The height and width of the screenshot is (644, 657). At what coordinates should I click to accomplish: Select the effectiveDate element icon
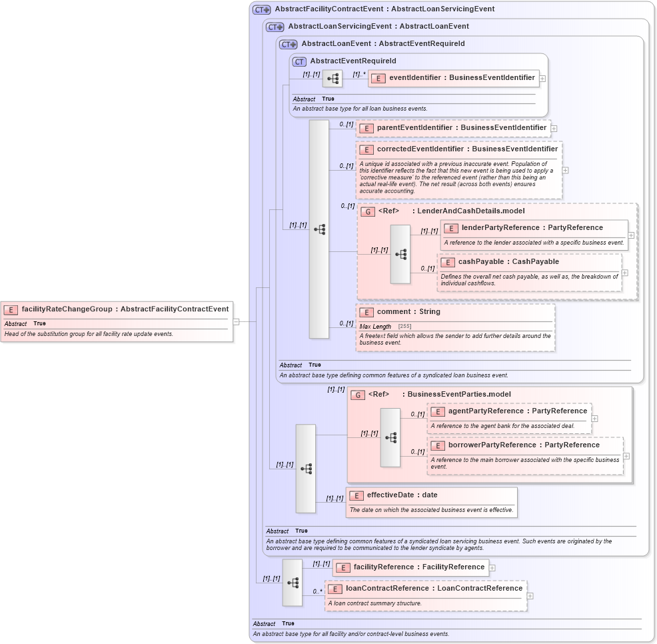[355, 495]
